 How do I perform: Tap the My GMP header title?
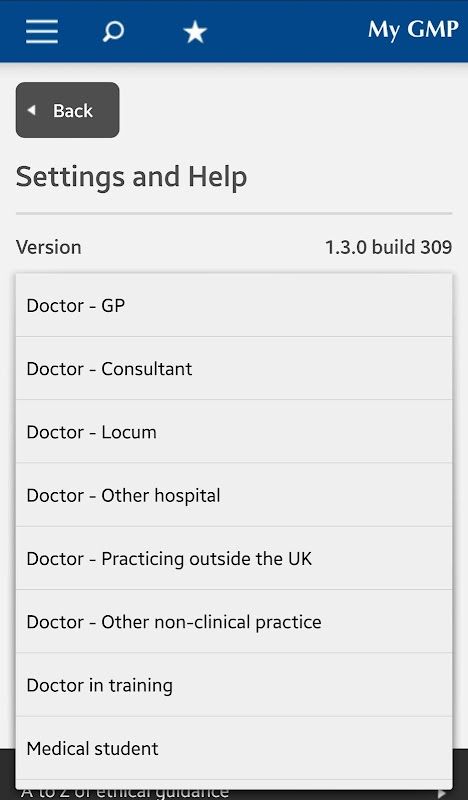pos(413,30)
